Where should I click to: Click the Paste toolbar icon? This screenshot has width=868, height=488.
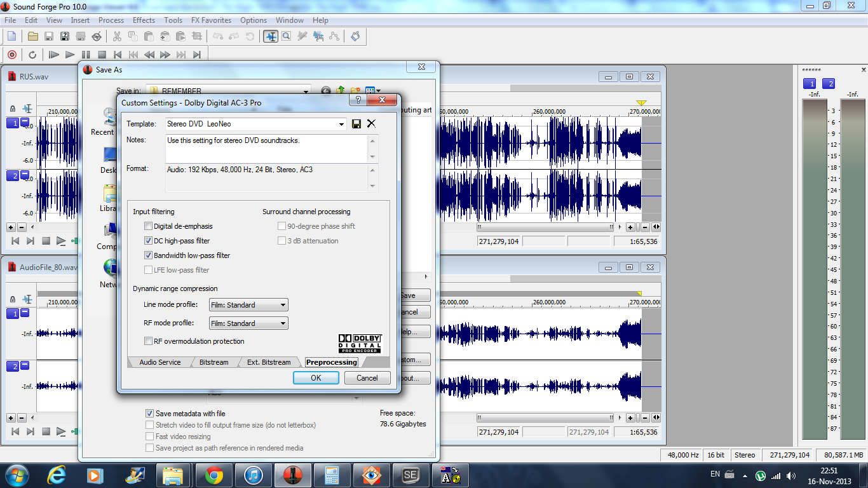(x=149, y=36)
